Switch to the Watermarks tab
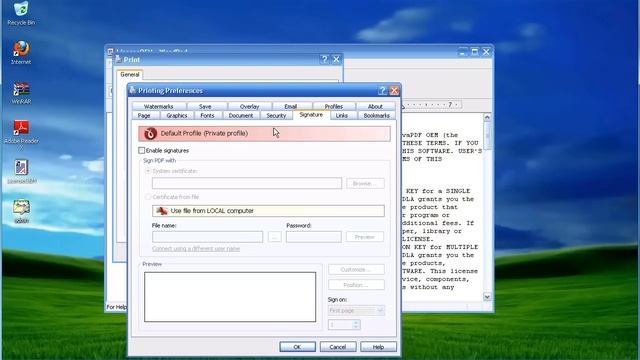 coord(158,106)
